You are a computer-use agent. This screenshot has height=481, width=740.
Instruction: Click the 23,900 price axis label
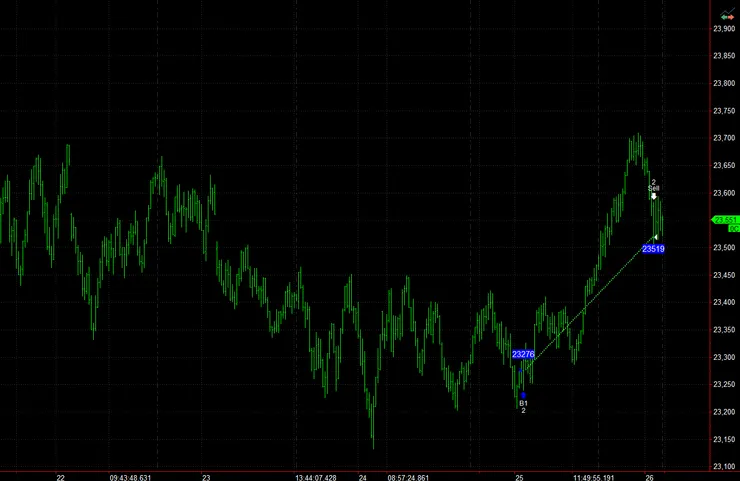click(x=724, y=29)
